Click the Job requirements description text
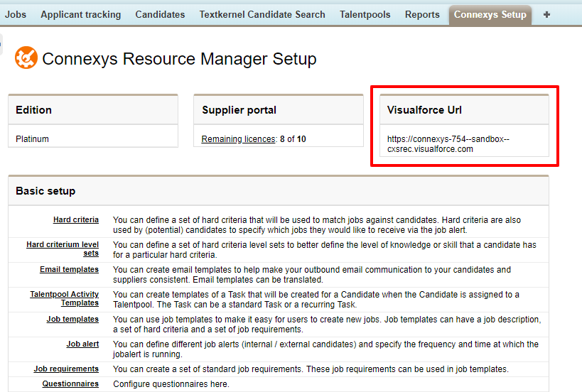Viewport: 582px width, 392px height. (x=311, y=369)
